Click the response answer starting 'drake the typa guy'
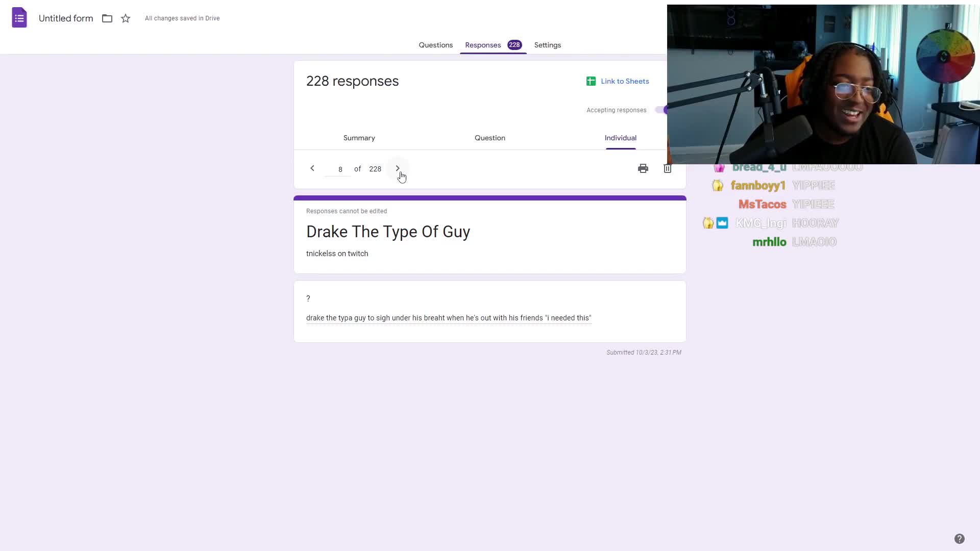 [449, 318]
